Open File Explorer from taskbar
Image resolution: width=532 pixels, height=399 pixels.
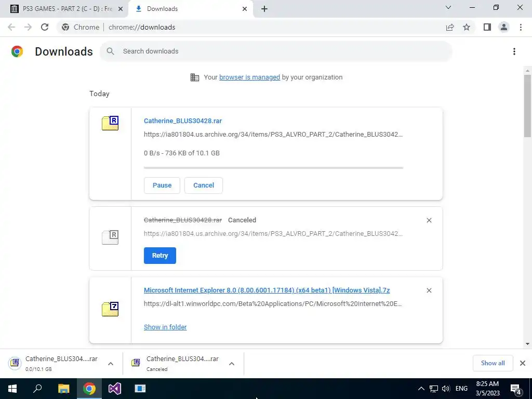[x=63, y=389]
